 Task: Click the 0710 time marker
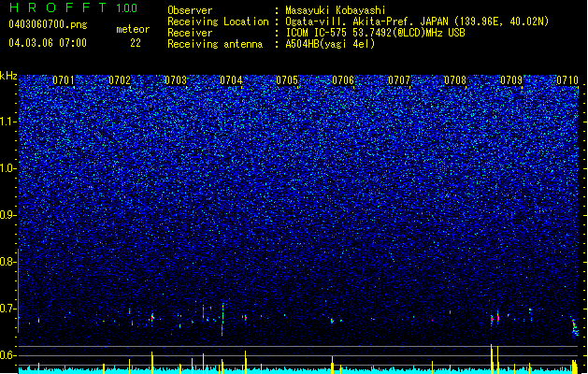point(567,80)
